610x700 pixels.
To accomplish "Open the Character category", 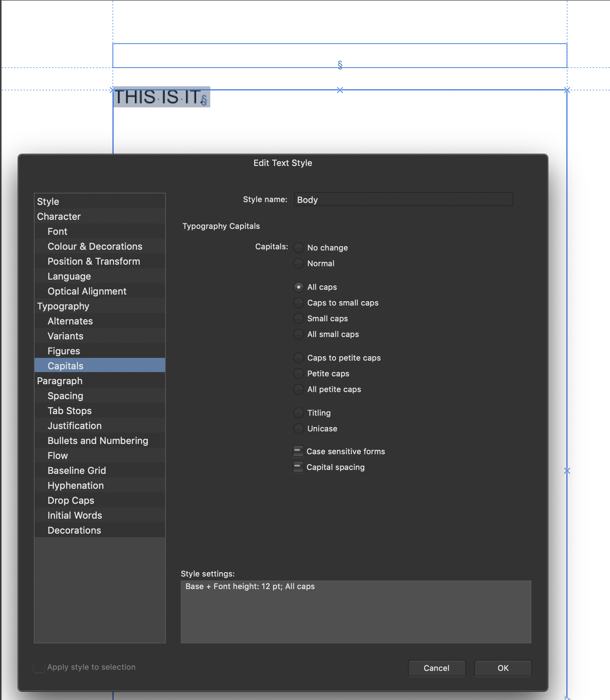I will tap(100, 216).
